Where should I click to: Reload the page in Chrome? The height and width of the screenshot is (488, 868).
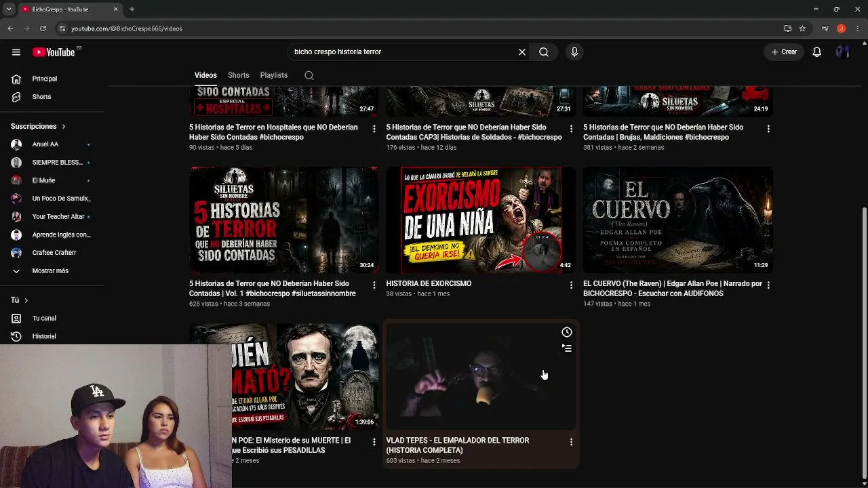coord(43,28)
